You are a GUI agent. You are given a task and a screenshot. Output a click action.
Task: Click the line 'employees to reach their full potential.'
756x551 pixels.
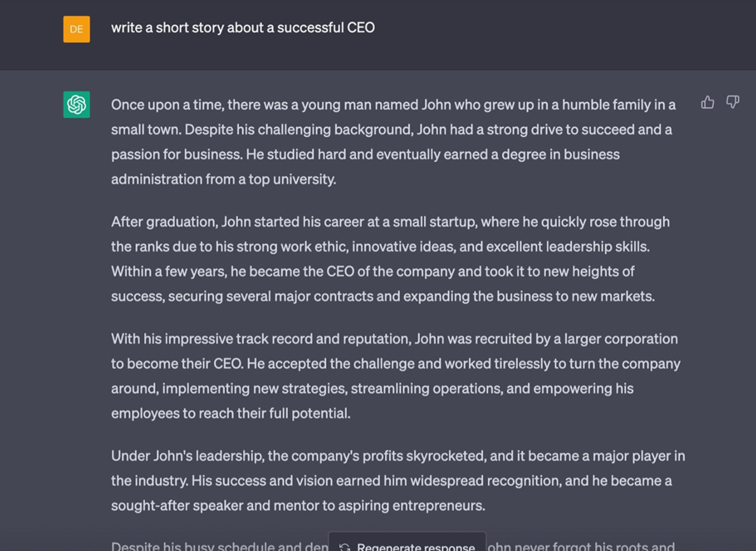click(231, 413)
